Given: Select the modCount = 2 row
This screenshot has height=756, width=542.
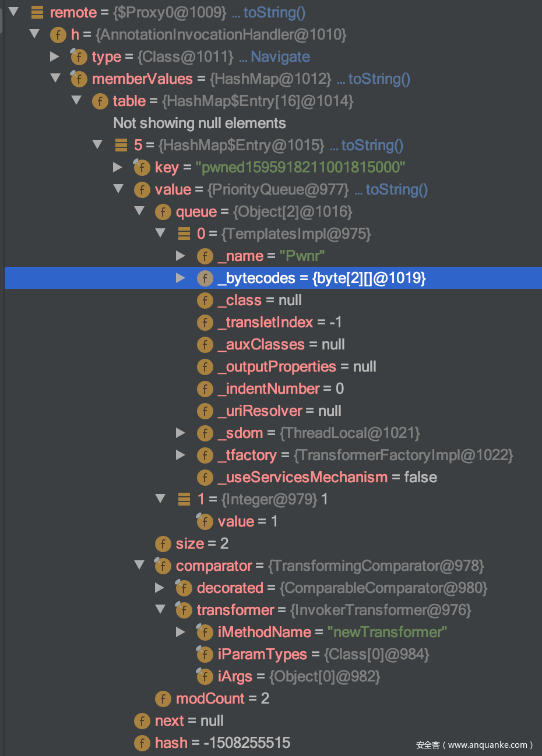Looking at the screenshot, I should pyautogui.click(x=222, y=698).
